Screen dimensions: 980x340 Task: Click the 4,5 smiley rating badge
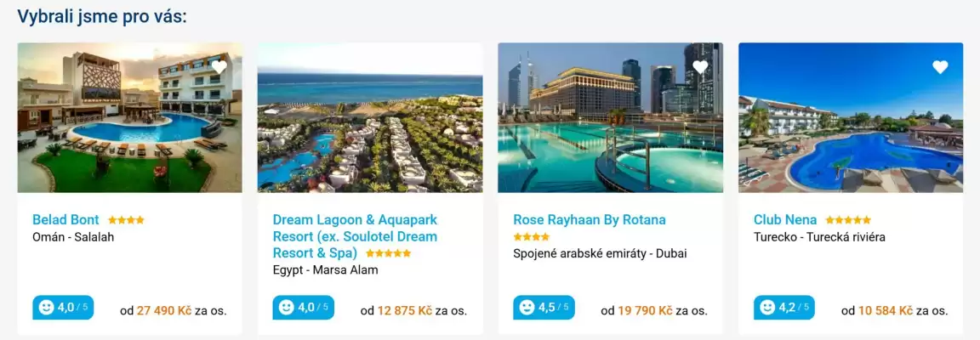tap(544, 308)
